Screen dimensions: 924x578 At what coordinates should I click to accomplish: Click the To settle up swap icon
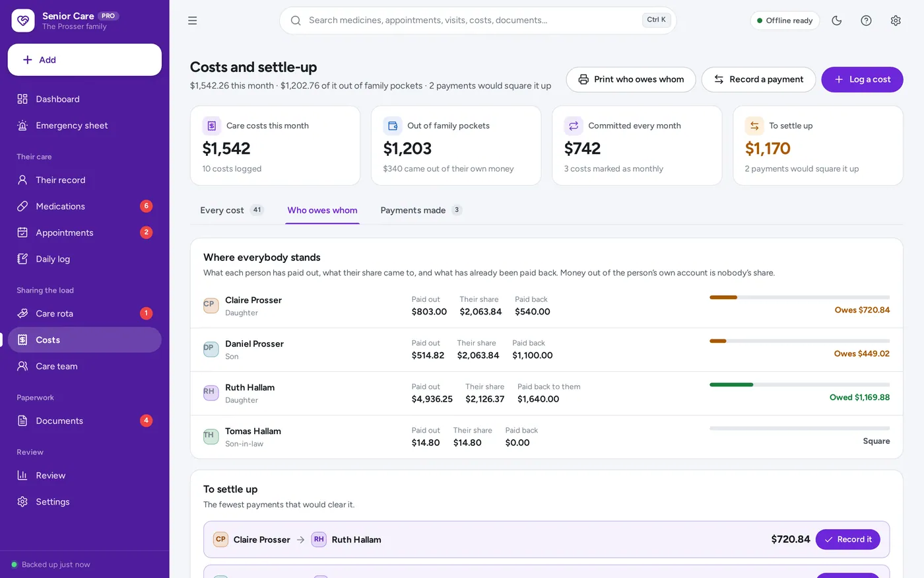pyautogui.click(x=754, y=126)
